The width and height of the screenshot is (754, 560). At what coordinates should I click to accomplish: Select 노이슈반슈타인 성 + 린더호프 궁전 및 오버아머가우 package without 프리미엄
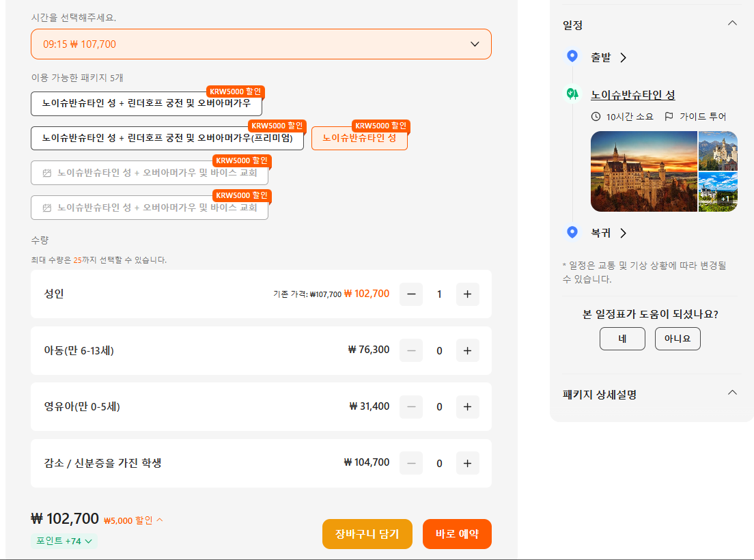pos(146,104)
